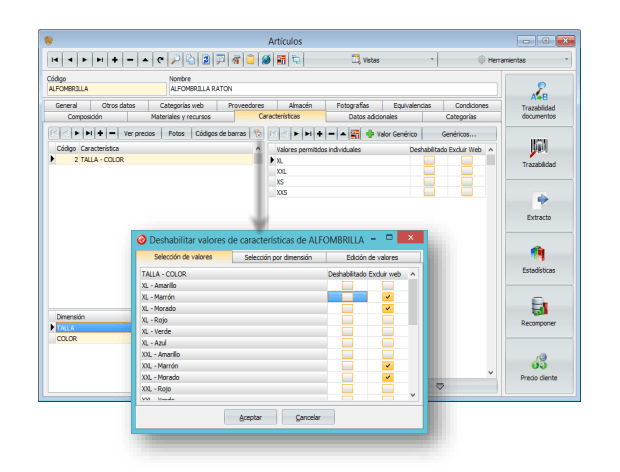620x472 pixels.
Task: Click the green plus Valor Genérico icon
Action: pyautogui.click(x=370, y=133)
